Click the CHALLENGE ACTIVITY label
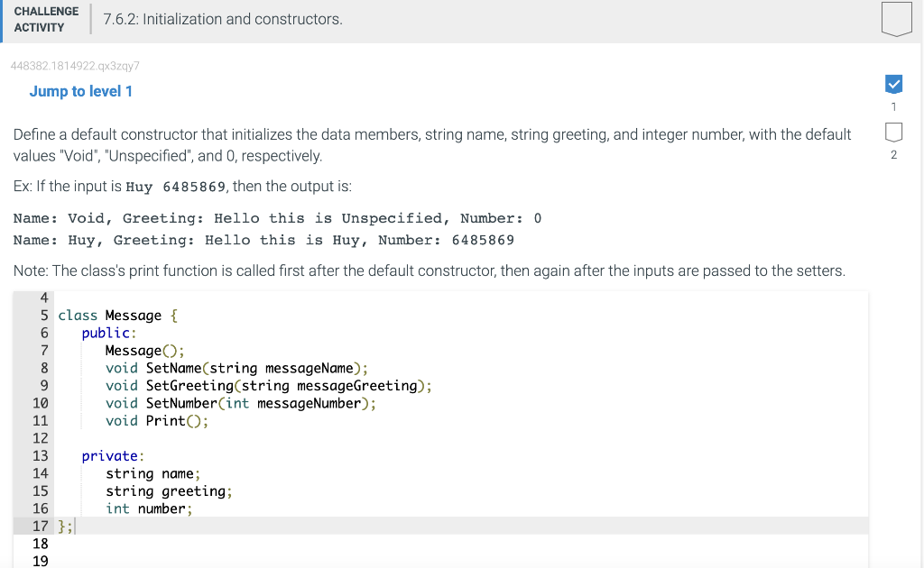 tap(45, 17)
